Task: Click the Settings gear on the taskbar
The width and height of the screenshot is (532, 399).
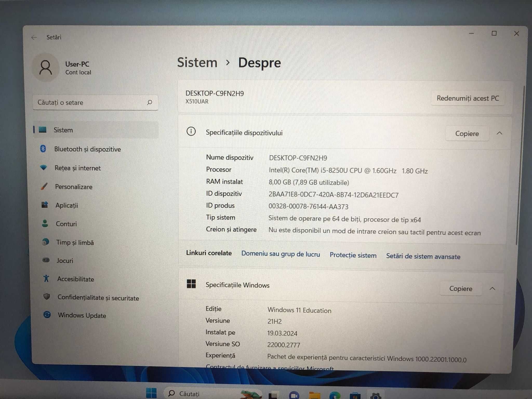Action: tap(375, 396)
